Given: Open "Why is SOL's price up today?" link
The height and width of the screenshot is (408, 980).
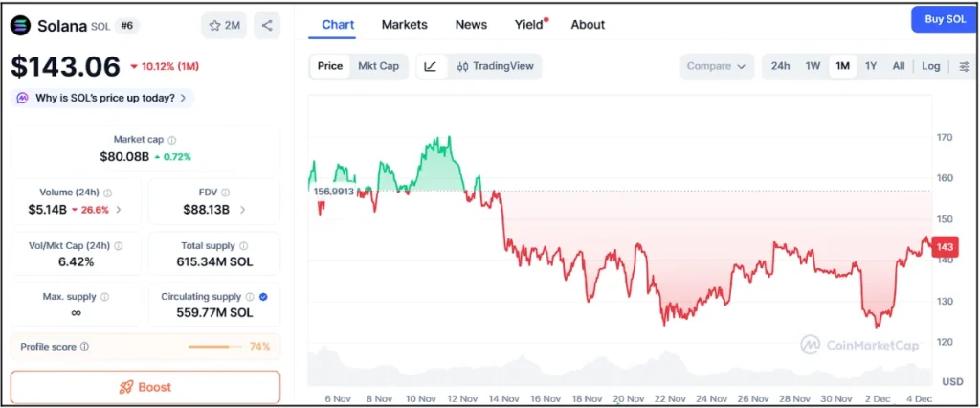Looking at the screenshot, I should click(x=103, y=98).
